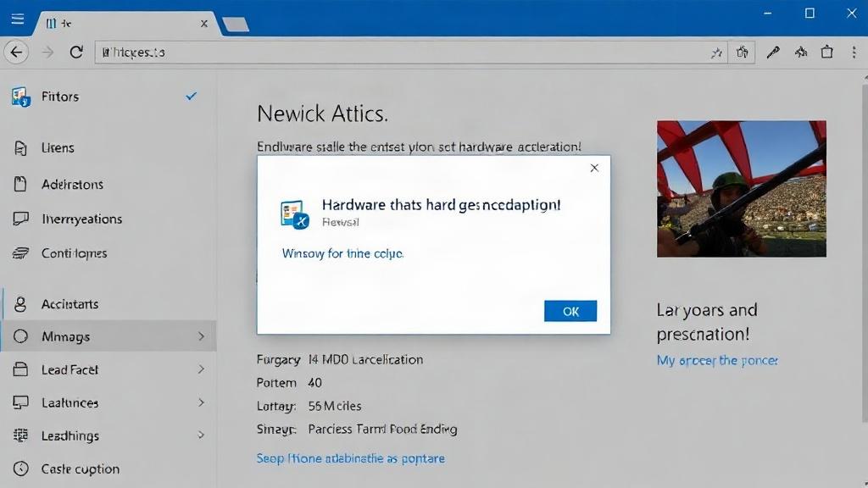Expand the Mnnags chevron
Image resolution: width=868 pixels, height=488 pixels.
point(201,336)
